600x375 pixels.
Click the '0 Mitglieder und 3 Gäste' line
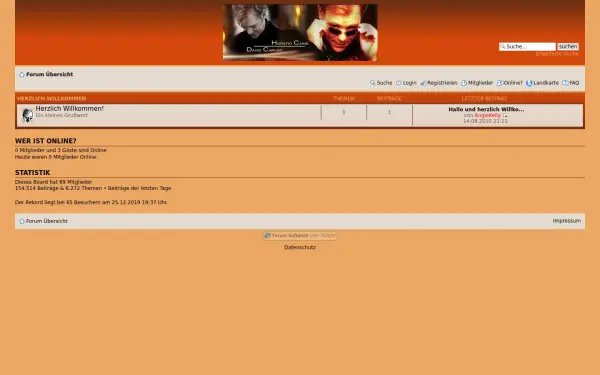point(61,150)
